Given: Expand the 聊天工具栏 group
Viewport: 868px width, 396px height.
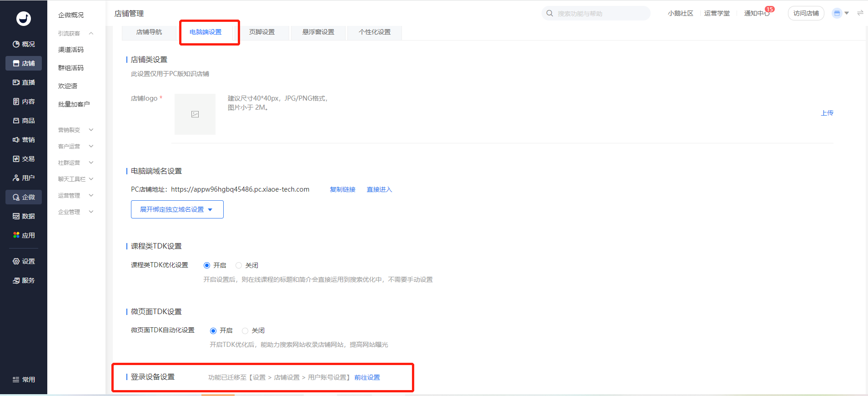Looking at the screenshot, I should point(75,179).
